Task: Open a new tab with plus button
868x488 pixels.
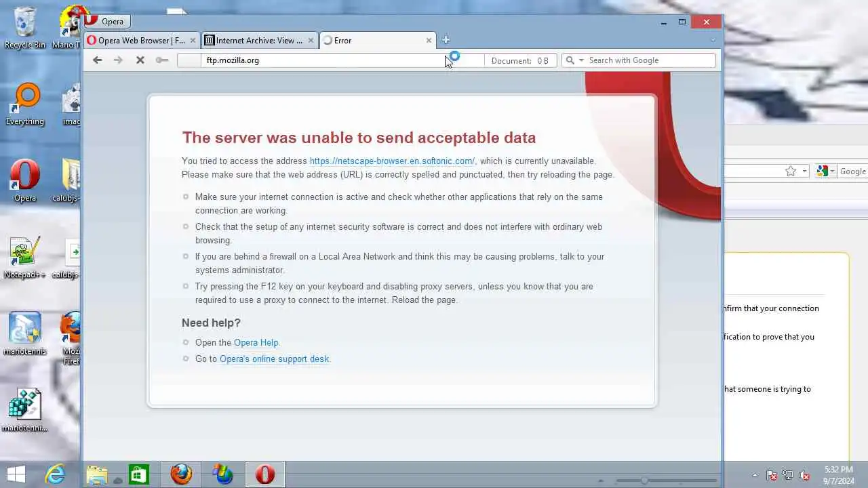Action: (446, 40)
